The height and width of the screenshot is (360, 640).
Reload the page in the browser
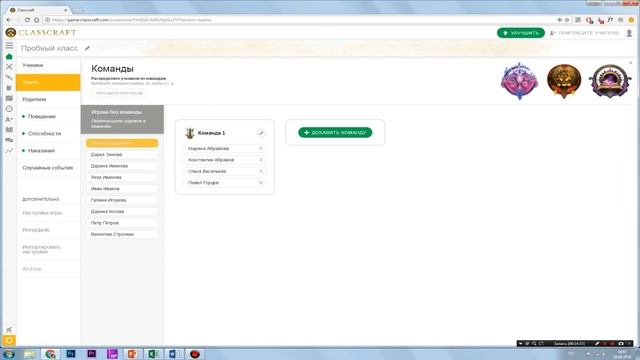pos(27,20)
